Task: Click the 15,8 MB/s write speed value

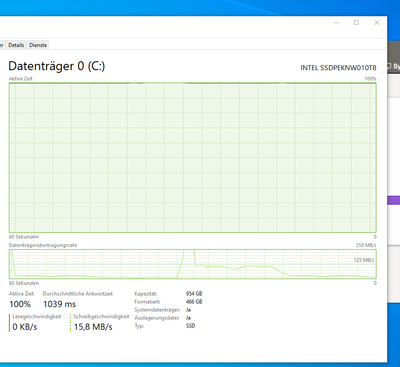Action: click(93, 327)
